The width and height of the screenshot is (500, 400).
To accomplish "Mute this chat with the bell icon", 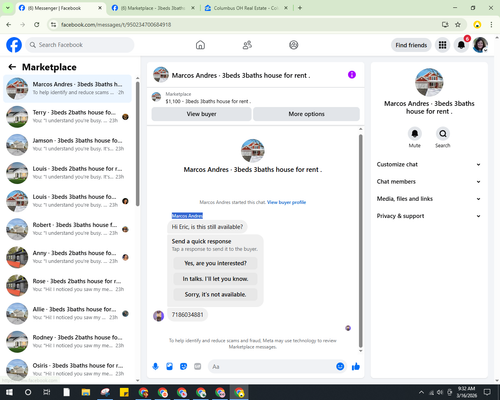I will coord(415,134).
